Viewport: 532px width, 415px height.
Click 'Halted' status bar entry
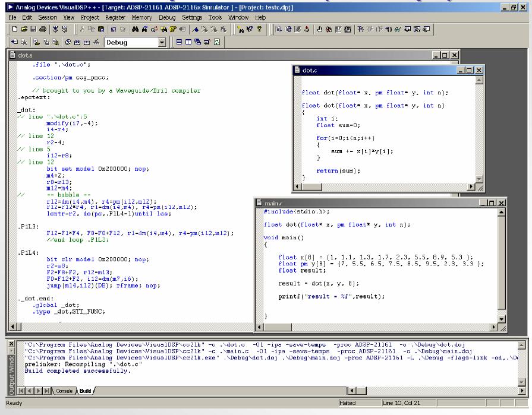coord(347,403)
